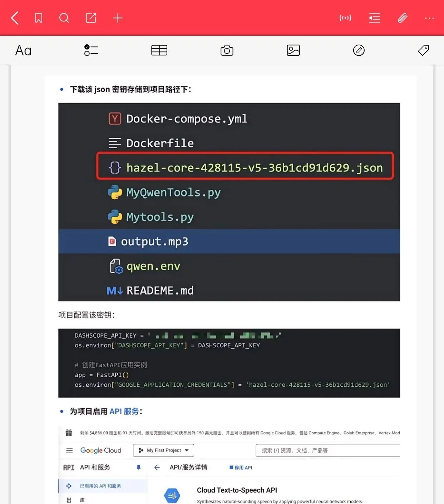Open search with the magnifier icon
This screenshot has height=504, width=444.
pos(64,18)
